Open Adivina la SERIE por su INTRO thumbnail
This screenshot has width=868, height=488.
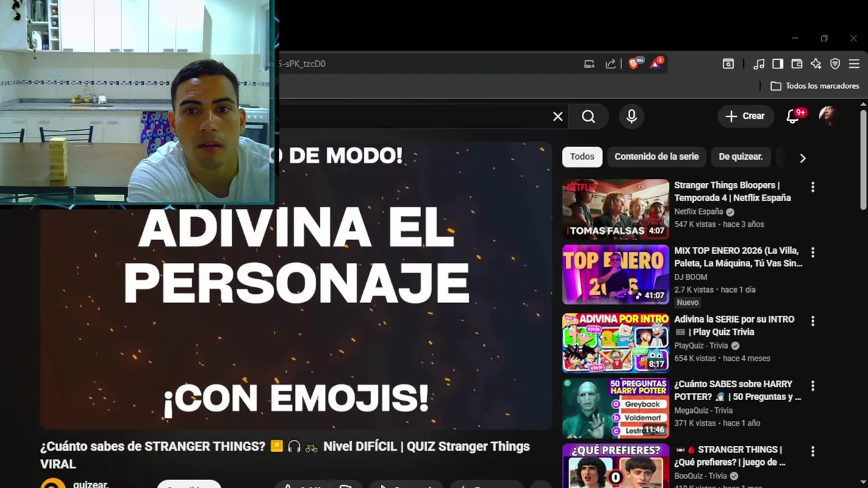616,342
